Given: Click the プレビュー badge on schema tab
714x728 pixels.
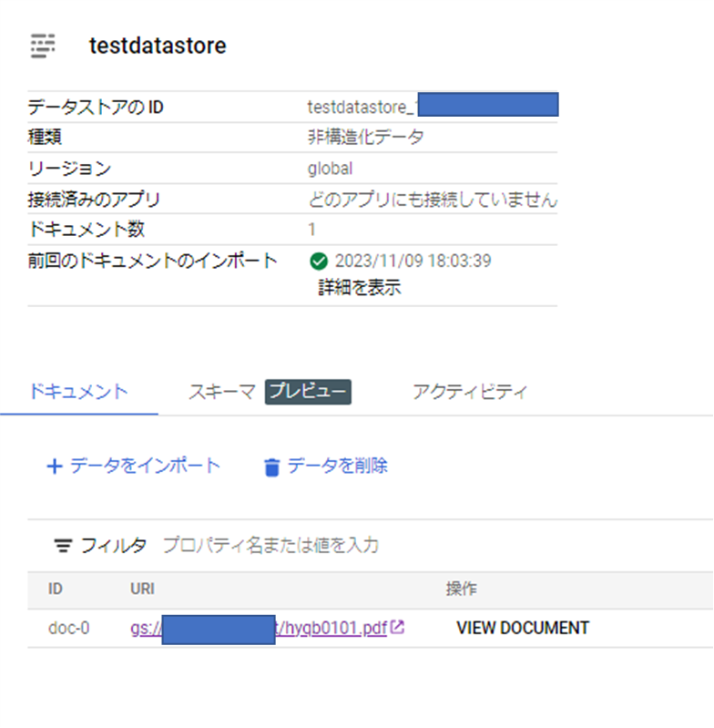Looking at the screenshot, I should (x=308, y=392).
